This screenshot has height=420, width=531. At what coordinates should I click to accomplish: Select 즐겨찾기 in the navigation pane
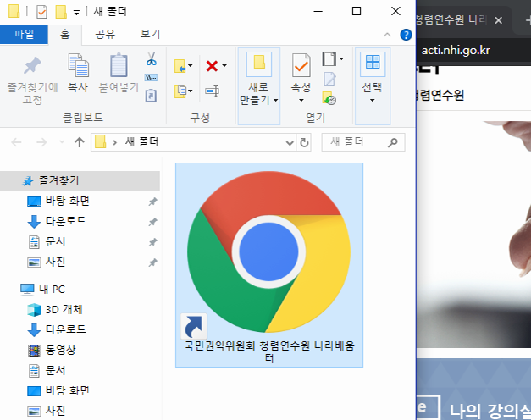tap(80, 181)
